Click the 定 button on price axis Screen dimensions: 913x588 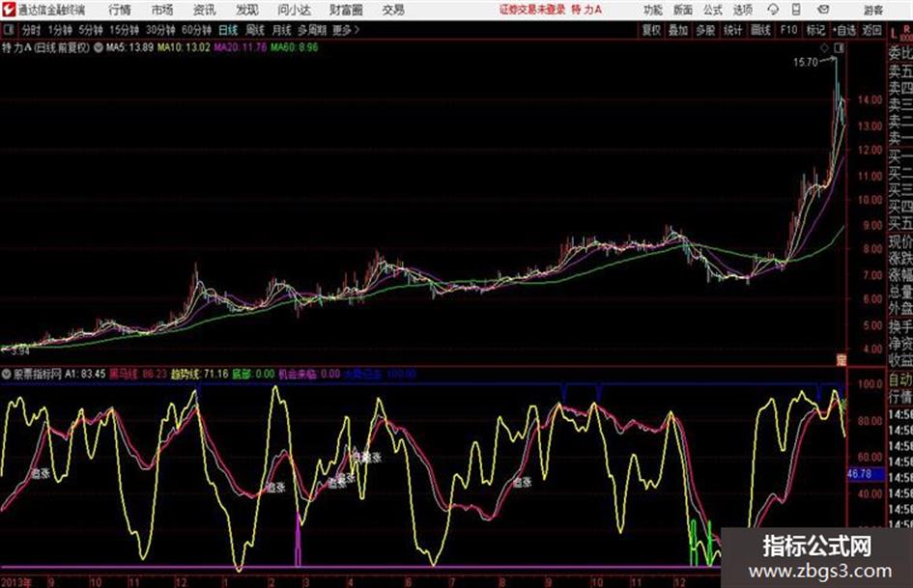842,360
